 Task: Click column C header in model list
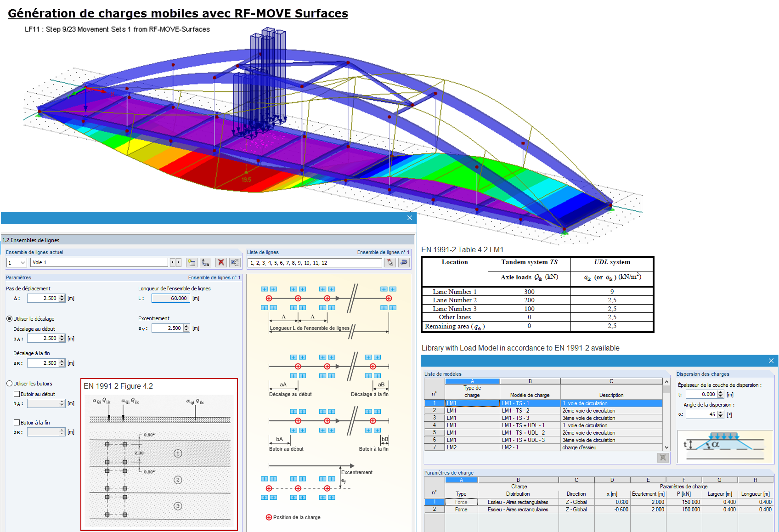tap(611, 381)
